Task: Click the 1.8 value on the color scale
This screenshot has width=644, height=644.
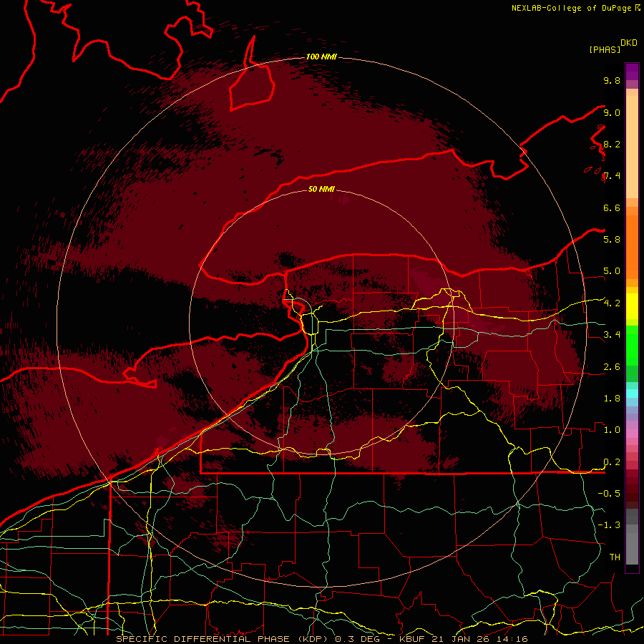Action: point(612,399)
